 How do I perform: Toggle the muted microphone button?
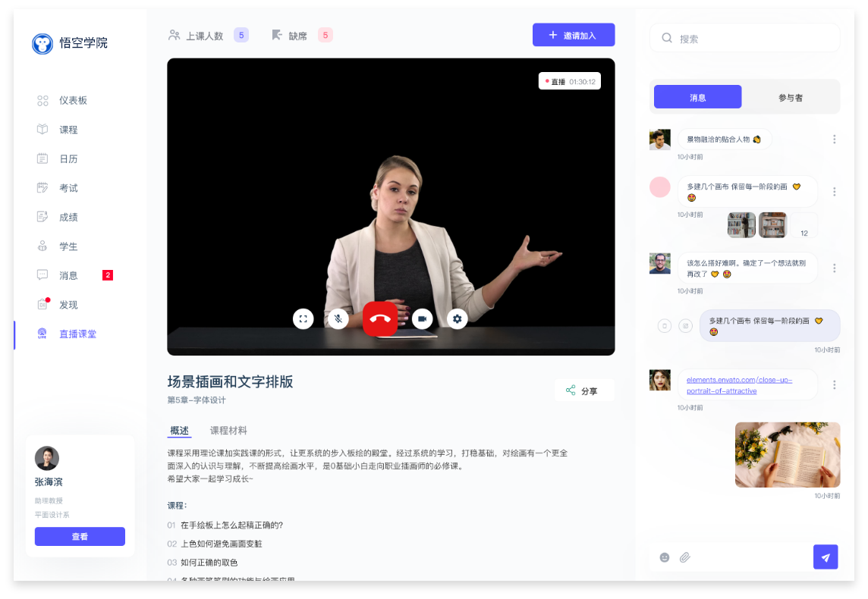338,319
